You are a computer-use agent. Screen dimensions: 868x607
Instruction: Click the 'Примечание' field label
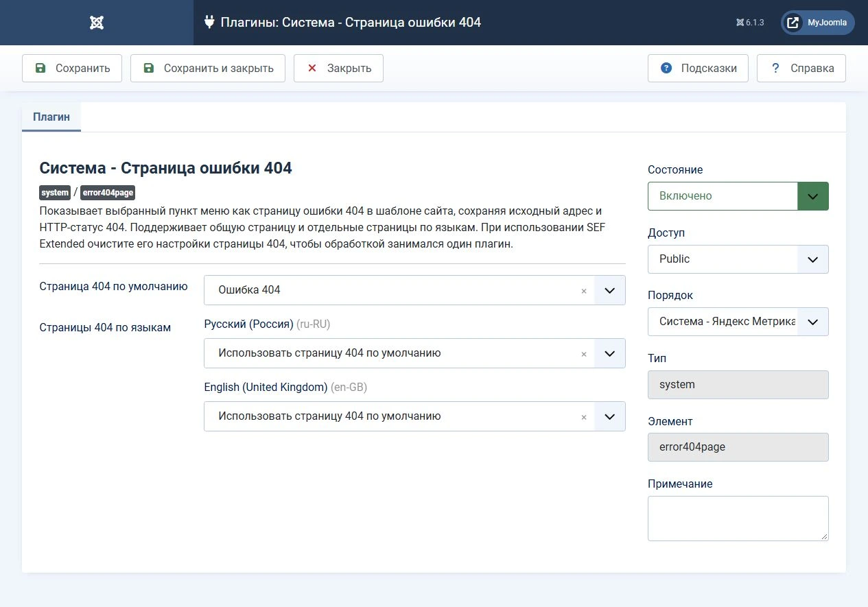(680, 484)
